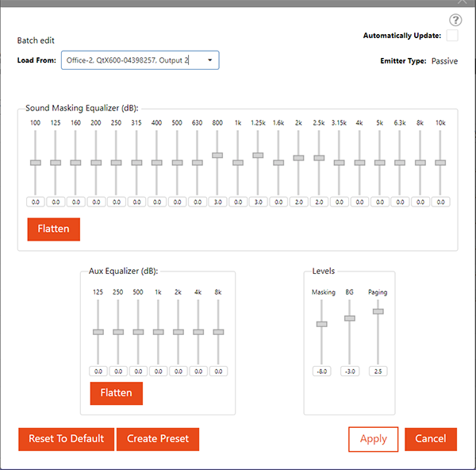Click Flatten in Aux Equalizer

117,393
